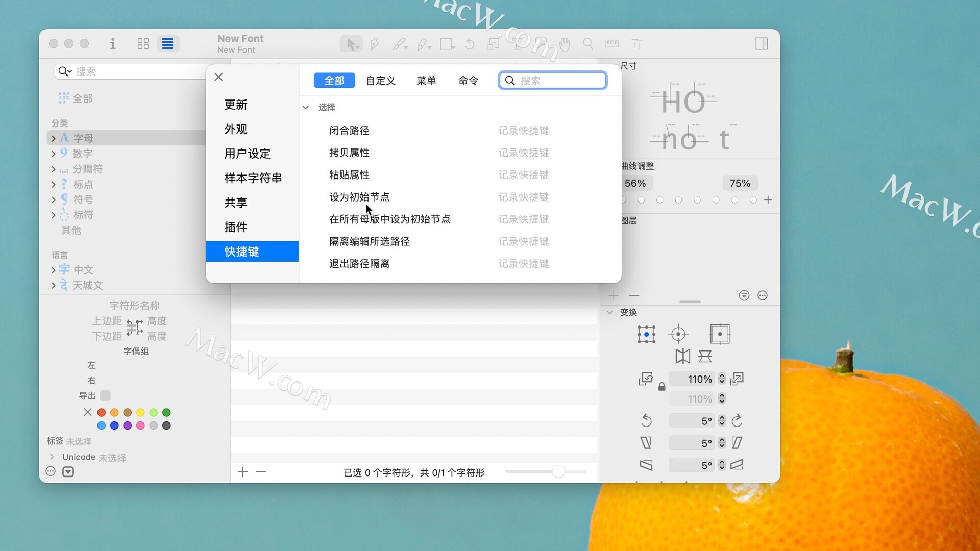
Task: Flip selection horizontally
Action: point(682,356)
